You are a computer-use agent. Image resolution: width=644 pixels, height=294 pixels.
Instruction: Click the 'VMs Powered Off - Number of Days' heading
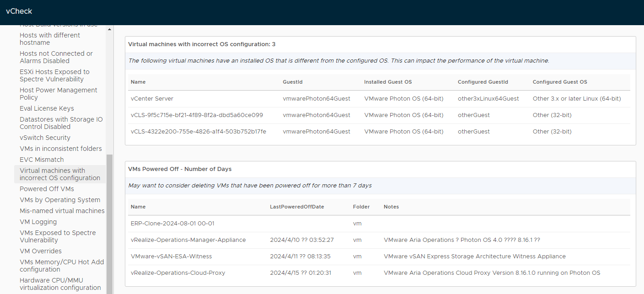(180, 169)
